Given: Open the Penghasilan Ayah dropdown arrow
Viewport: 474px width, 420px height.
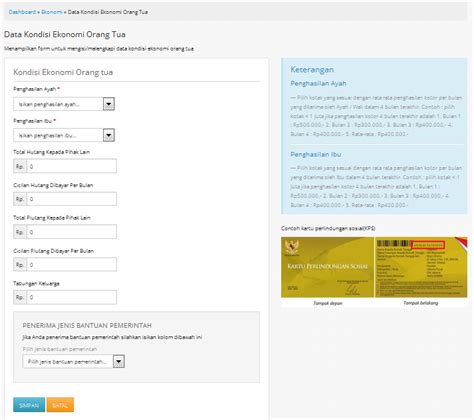Looking at the screenshot, I should click(109, 104).
